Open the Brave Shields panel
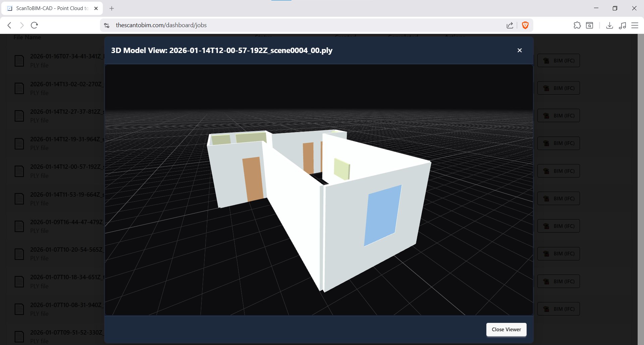The width and height of the screenshot is (644, 345). pyautogui.click(x=525, y=25)
